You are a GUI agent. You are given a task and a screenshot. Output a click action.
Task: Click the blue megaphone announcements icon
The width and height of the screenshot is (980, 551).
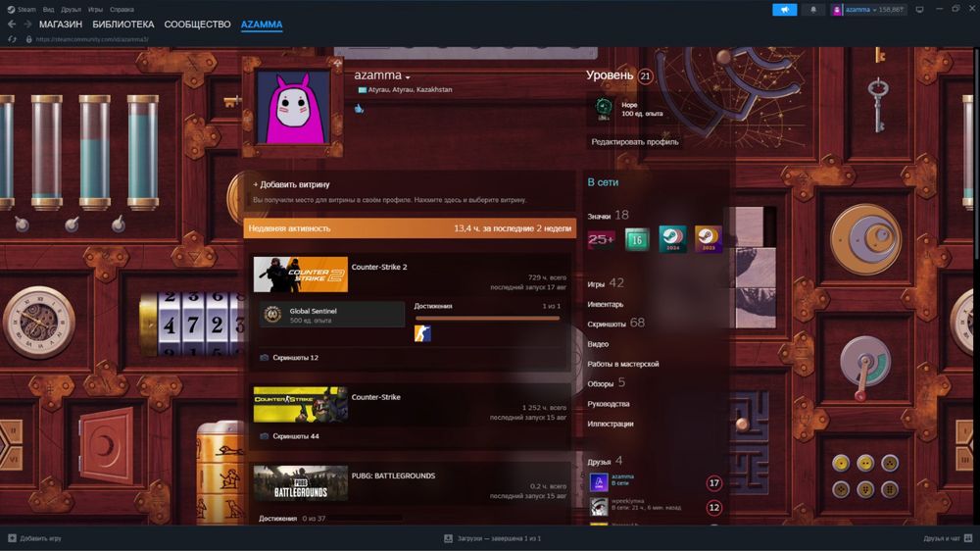[784, 10]
